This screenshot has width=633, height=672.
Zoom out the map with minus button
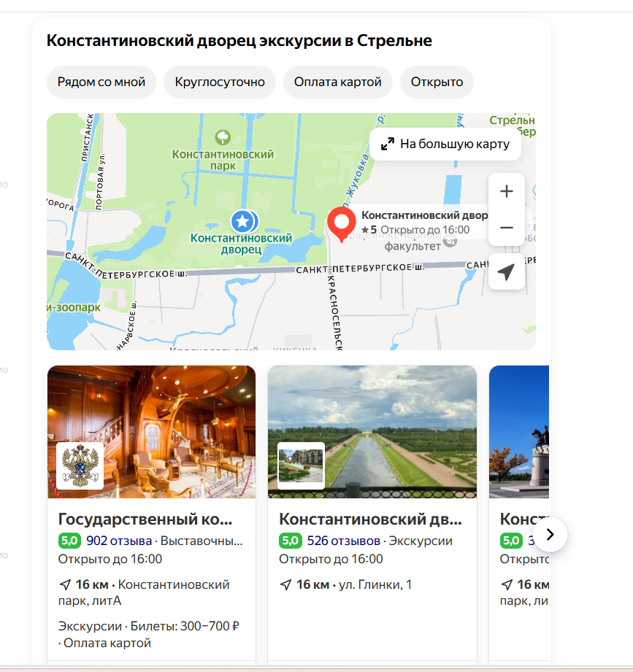point(506,228)
